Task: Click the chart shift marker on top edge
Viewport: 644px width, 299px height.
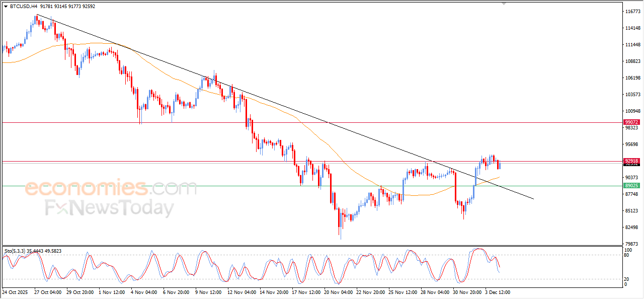Action: 504,4
